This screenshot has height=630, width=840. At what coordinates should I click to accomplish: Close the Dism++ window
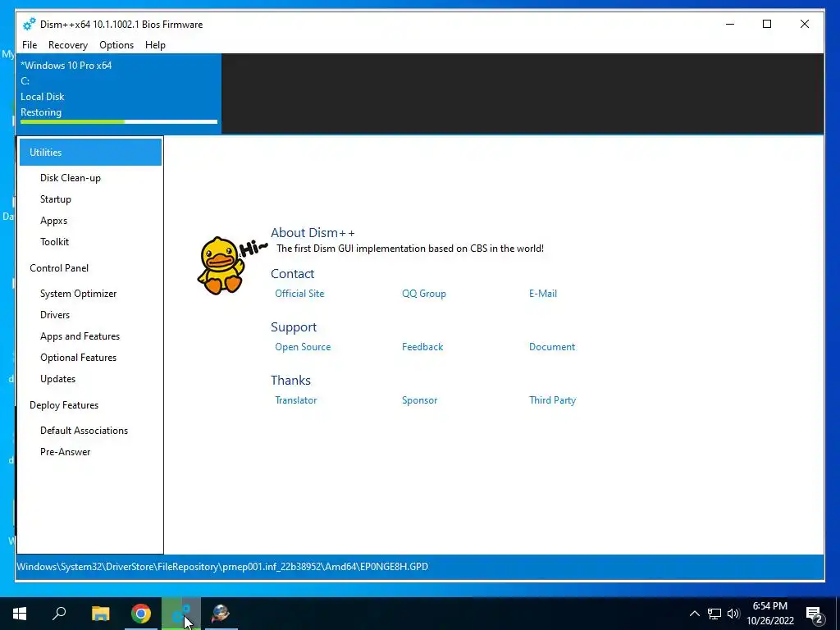click(x=804, y=24)
